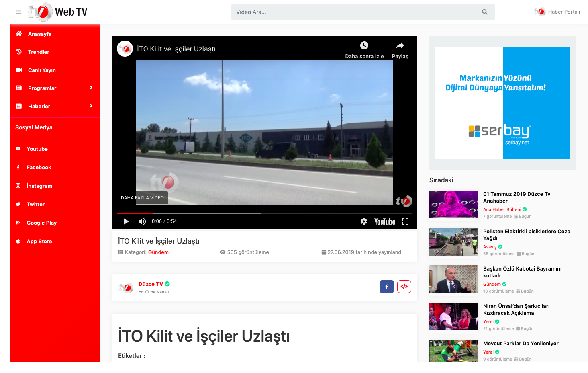The height and width of the screenshot is (373, 588).
Task: Click the channel avatar in video header
Action: (x=125, y=49)
